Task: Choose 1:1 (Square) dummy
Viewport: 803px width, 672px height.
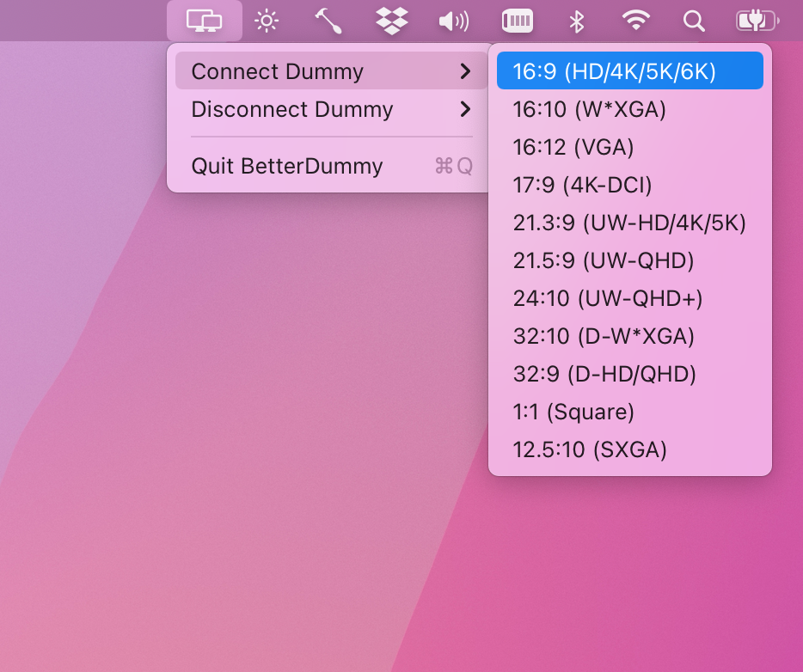Action: (630, 412)
